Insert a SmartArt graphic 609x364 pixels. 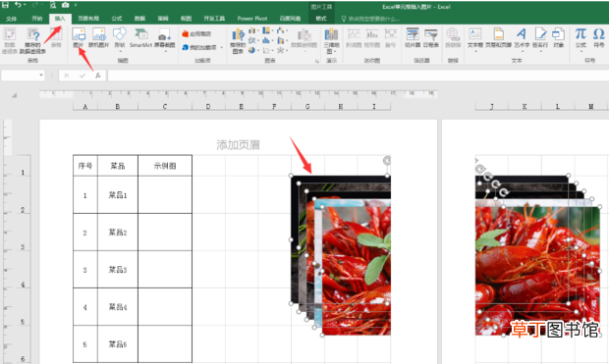[x=140, y=37]
